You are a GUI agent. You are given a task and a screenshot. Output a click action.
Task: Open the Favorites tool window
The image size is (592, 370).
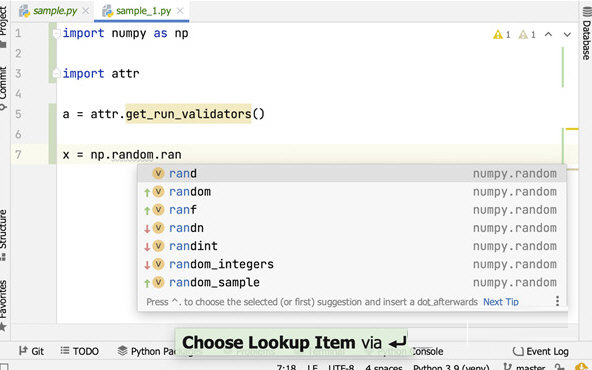(x=3, y=305)
